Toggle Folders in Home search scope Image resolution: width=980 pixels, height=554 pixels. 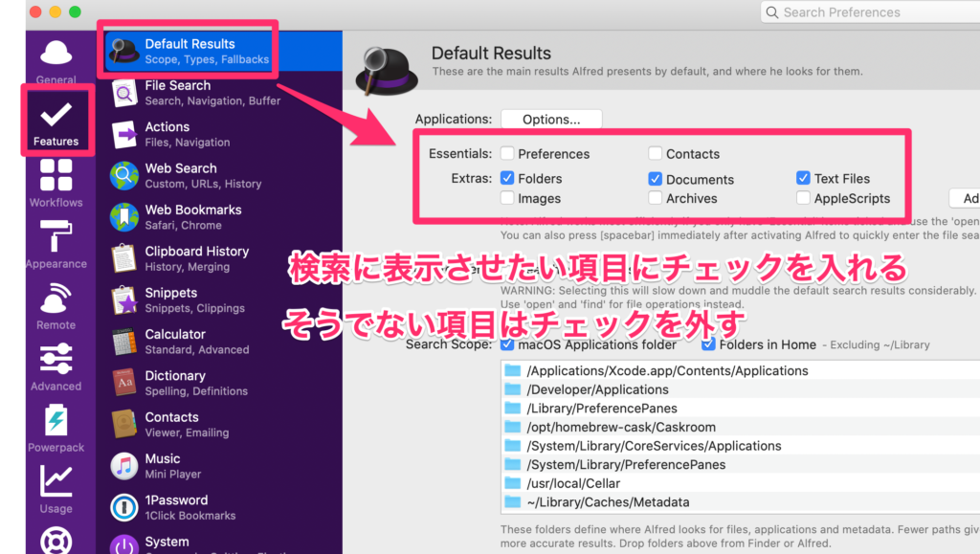pos(708,344)
